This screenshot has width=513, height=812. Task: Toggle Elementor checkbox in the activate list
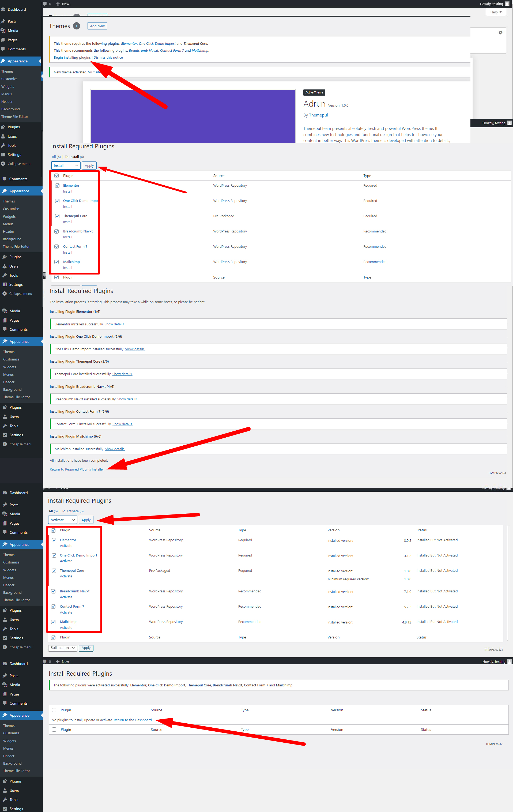tap(54, 540)
